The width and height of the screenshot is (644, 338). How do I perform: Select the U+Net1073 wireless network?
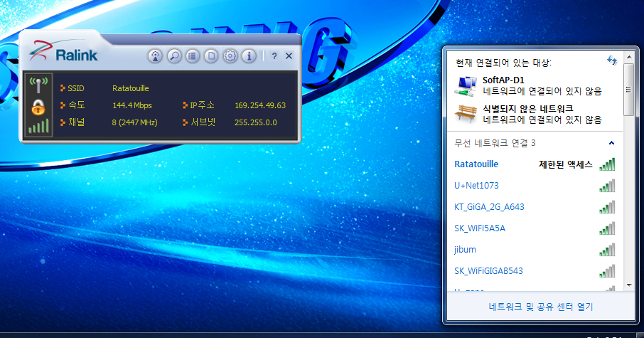pos(535,186)
